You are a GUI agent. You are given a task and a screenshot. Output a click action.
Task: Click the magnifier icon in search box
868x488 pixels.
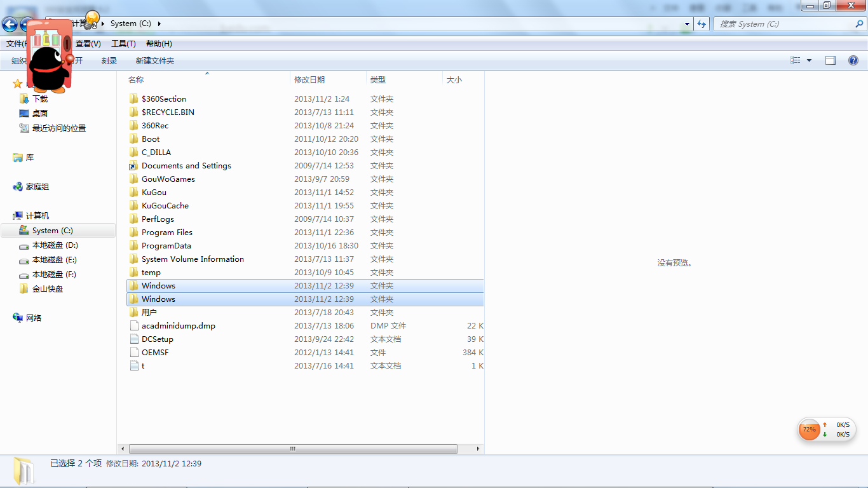tap(859, 24)
